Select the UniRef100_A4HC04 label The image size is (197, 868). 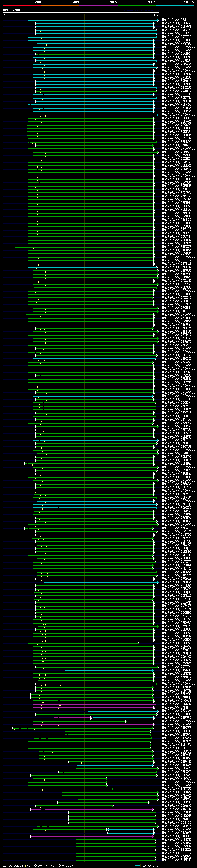point(177,765)
